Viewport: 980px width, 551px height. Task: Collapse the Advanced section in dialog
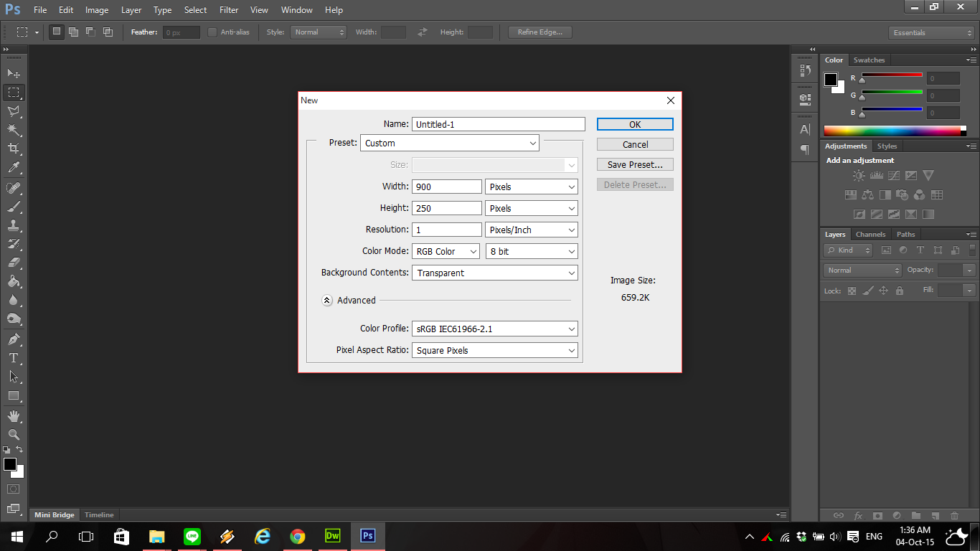[327, 301]
